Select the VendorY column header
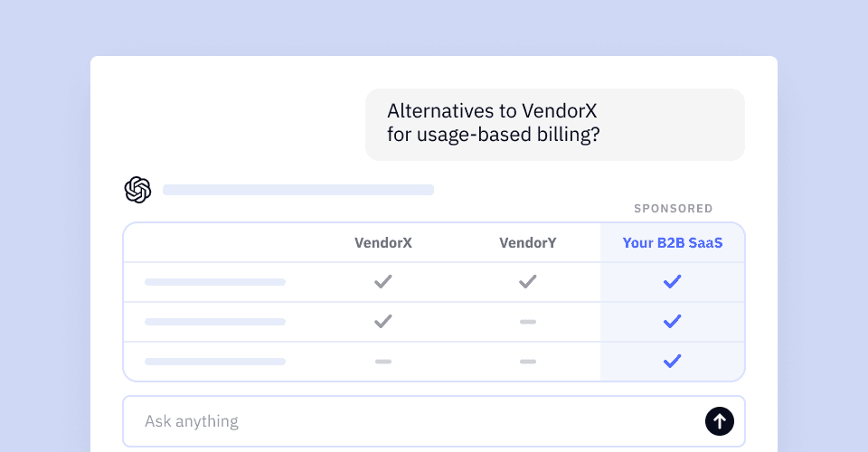Viewport: 868px width, 452px height. click(527, 243)
